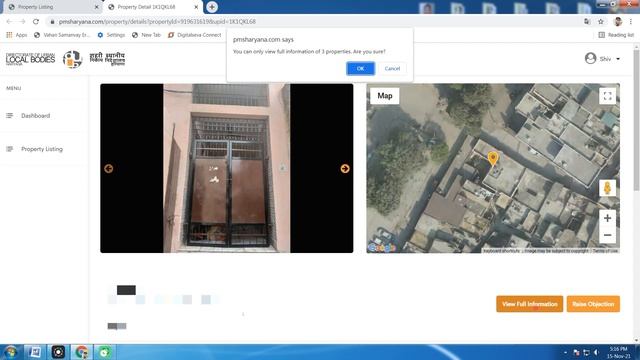Zoom out on the map
Viewport: 640px width, 360px height.
coord(607,235)
